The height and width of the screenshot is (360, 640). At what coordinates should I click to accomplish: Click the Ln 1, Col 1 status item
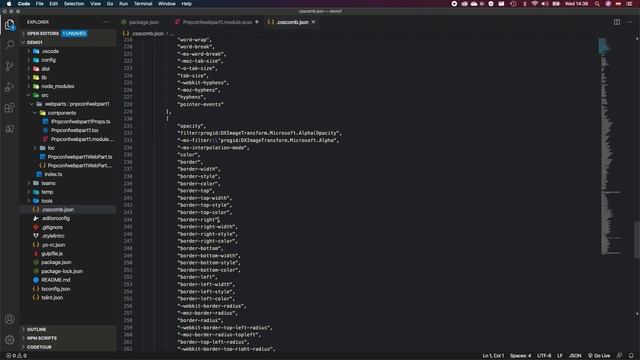[x=493, y=356]
